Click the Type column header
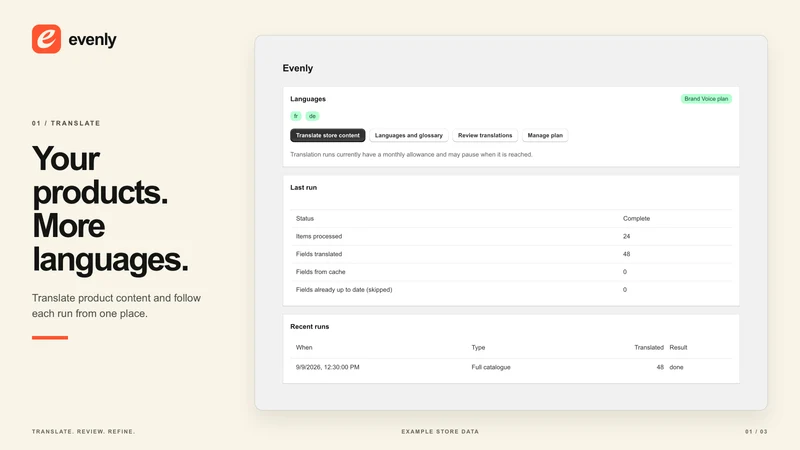Image resolution: width=800 pixels, height=450 pixels. 478,347
